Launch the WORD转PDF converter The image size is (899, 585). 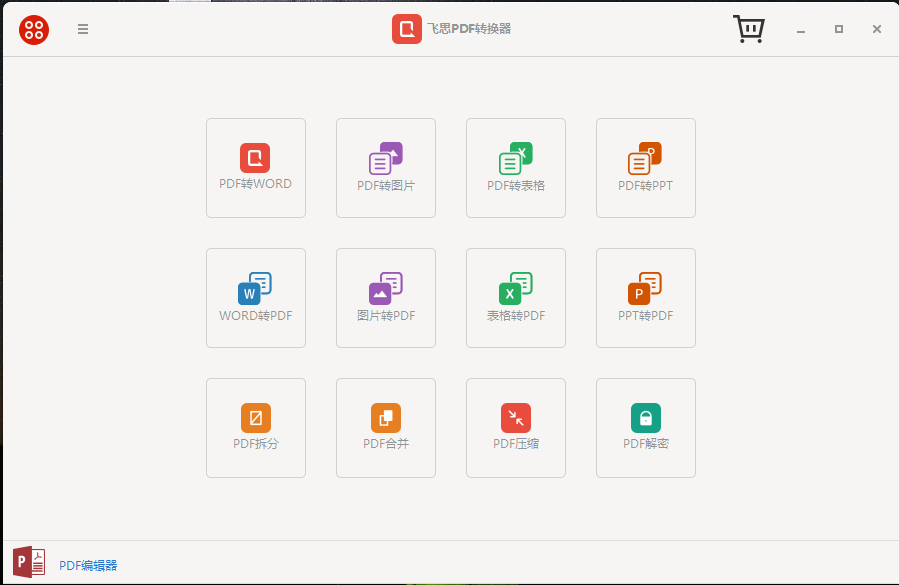(256, 297)
